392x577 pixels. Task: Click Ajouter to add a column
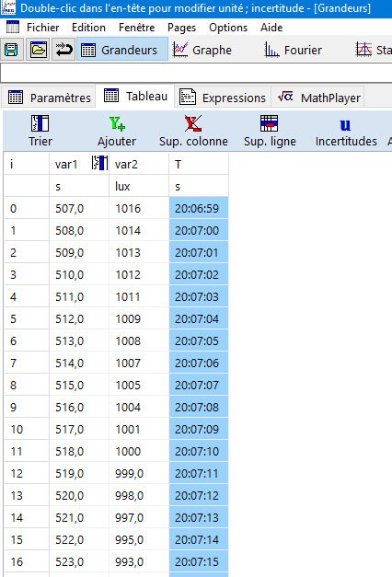[117, 131]
